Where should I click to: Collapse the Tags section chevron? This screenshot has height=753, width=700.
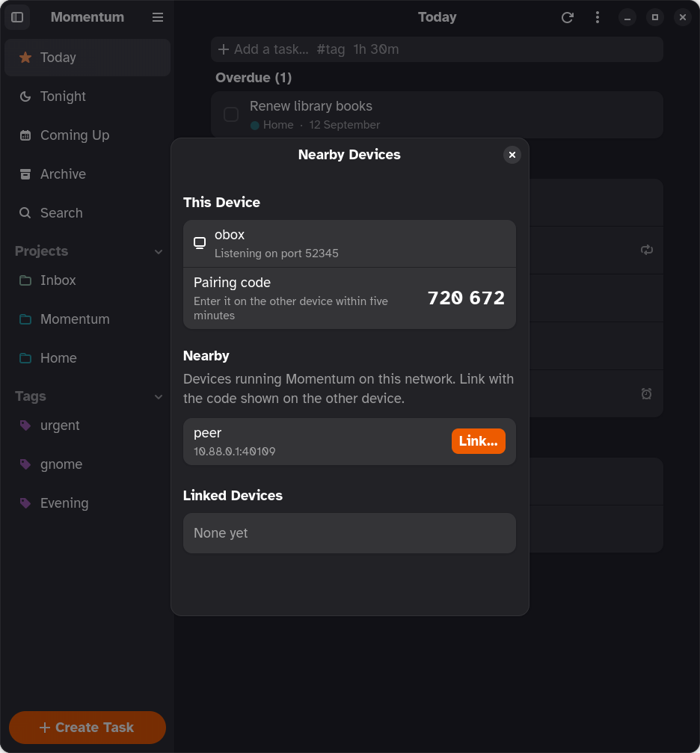click(x=158, y=396)
